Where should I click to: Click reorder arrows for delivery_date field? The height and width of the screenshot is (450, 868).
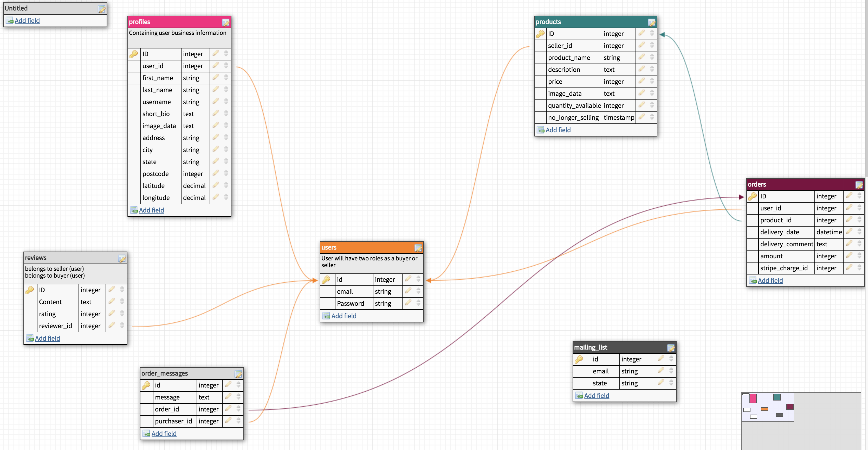click(859, 232)
